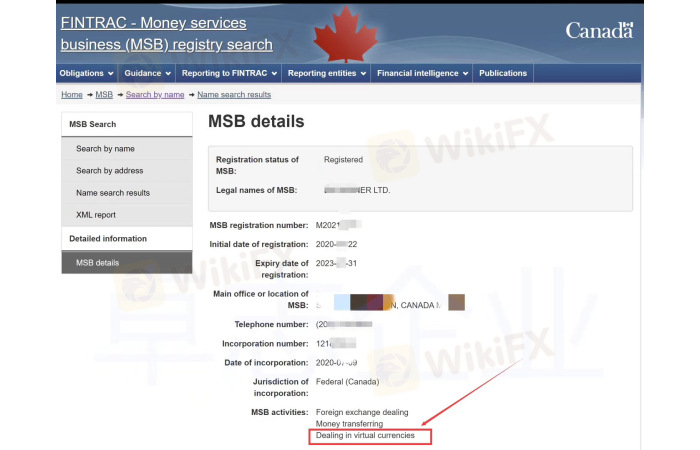Image resolution: width=700 pixels, height=450 pixels.
Task: Open the Reporting entities menu
Action: [327, 73]
